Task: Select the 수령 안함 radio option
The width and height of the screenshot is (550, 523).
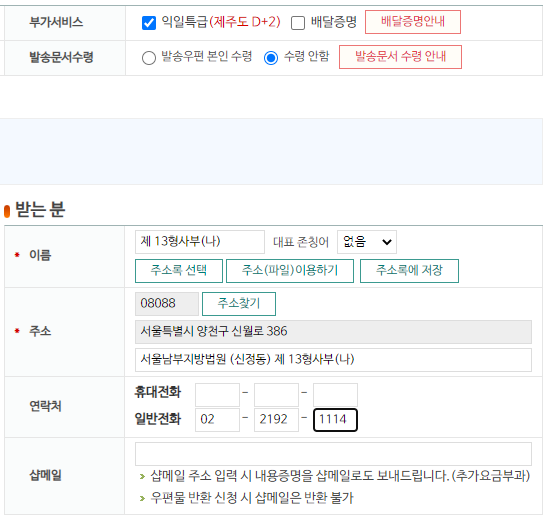Action: (271, 58)
